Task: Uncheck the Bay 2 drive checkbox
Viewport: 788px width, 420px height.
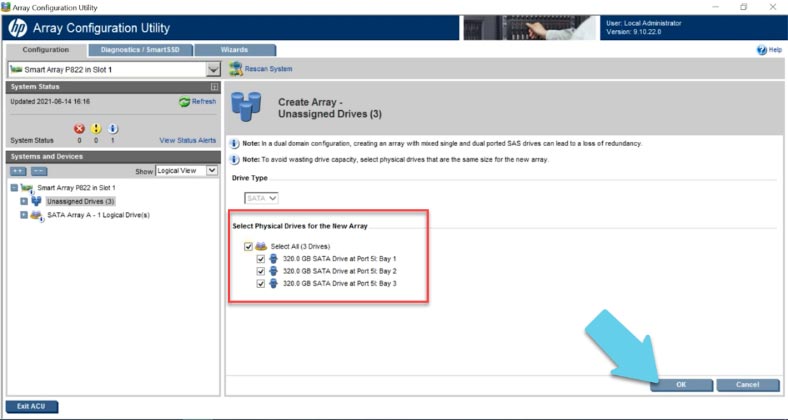Action: 260,271
